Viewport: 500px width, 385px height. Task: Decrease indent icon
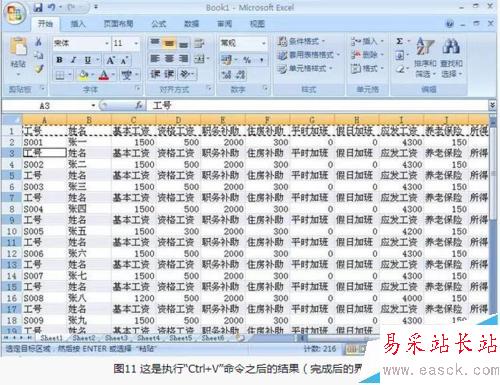click(155, 74)
